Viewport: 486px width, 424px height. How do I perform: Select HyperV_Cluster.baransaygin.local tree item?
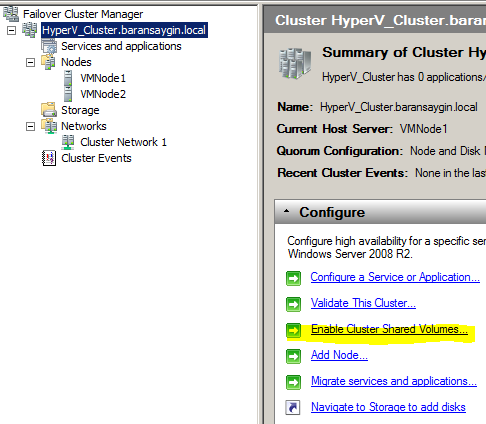124,30
